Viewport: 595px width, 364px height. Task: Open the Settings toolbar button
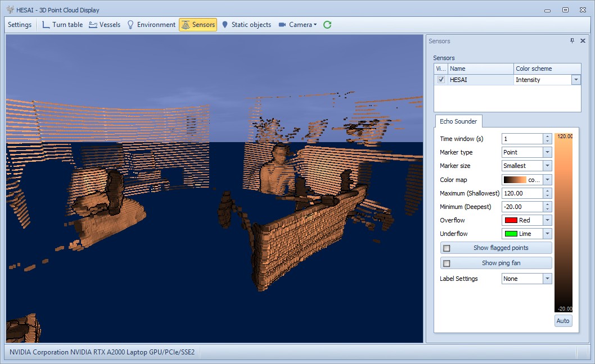click(x=19, y=25)
